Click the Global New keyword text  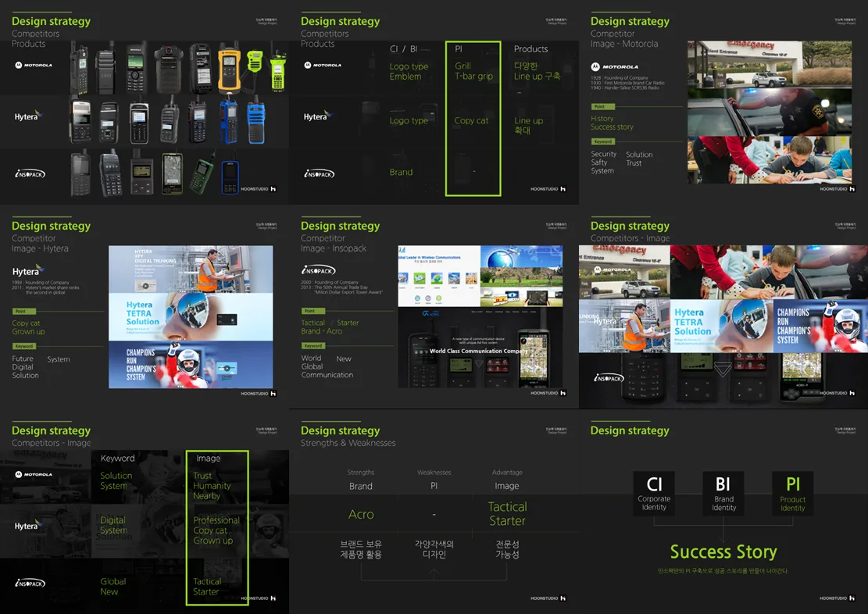tap(113, 587)
